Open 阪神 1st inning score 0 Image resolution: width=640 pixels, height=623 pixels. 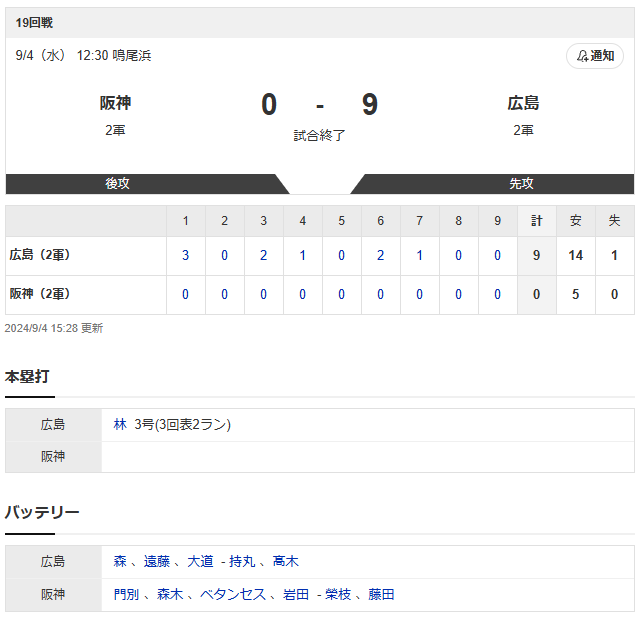185,294
